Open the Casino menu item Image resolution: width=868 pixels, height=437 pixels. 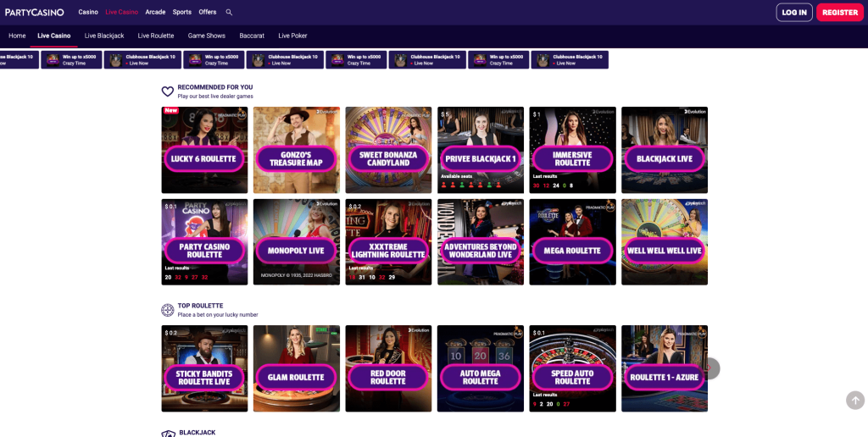pyautogui.click(x=88, y=12)
